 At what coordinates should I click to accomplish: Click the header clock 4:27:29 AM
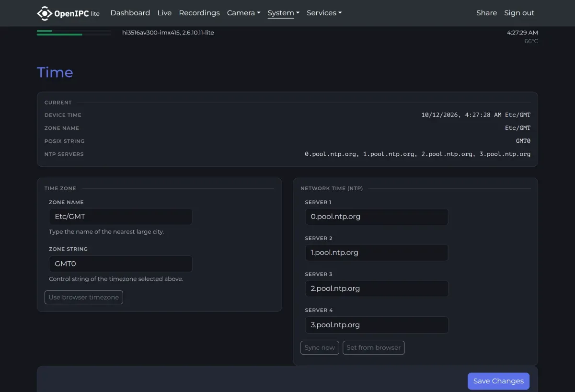click(522, 33)
